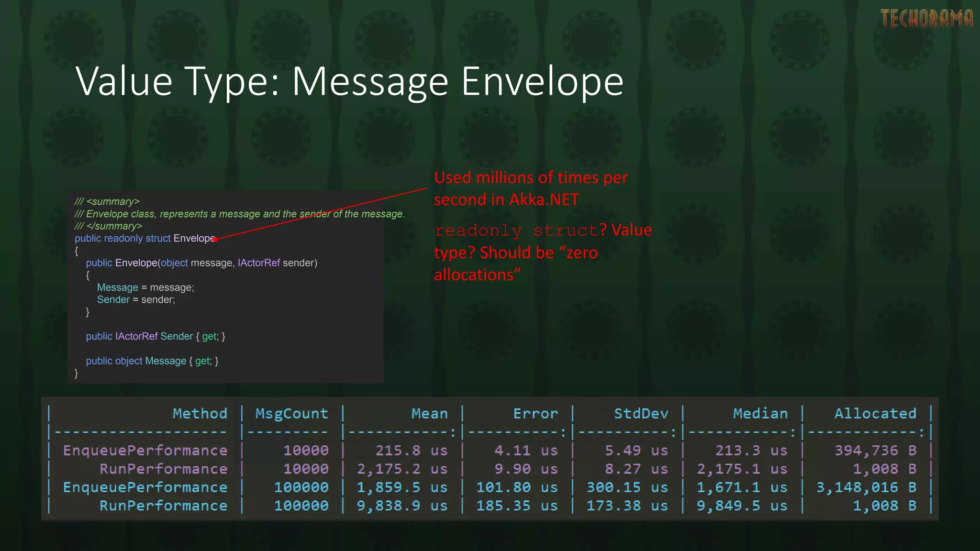Click the error value '185.35 us'
Screen dimensions: 980x551
point(517,506)
